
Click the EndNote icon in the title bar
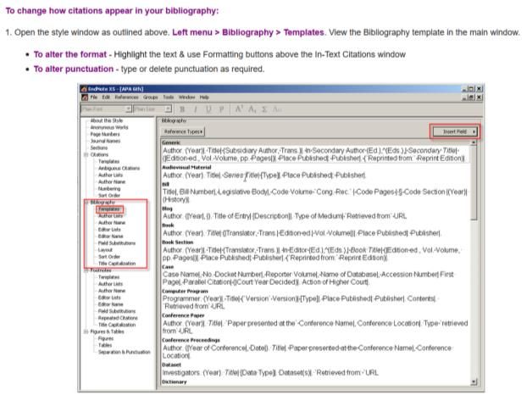tap(84, 89)
